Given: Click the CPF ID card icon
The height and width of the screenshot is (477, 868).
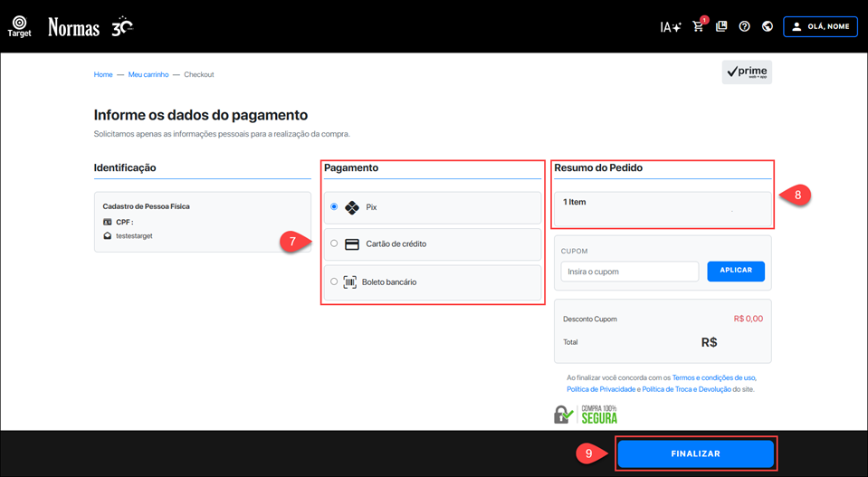Looking at the screenshot, I should point(108,222).
